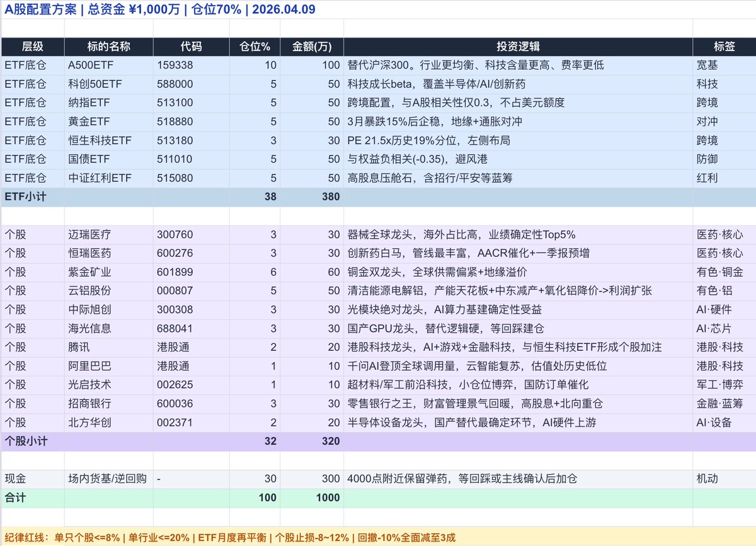Select the '场内货基/逆回购' cell
This screenshot has height=546, width=756.
pyautogui.click(x=108, y=479)
